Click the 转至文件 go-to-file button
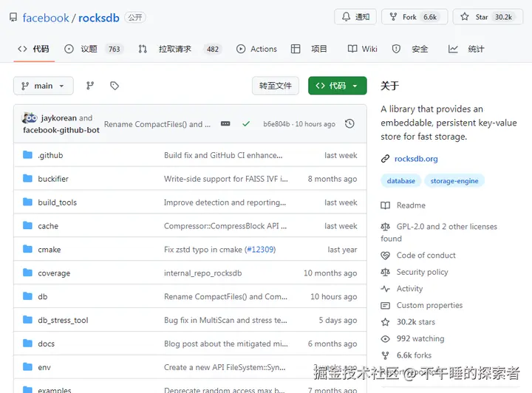Viewport: 532px width, 393px height. (275, 86)
